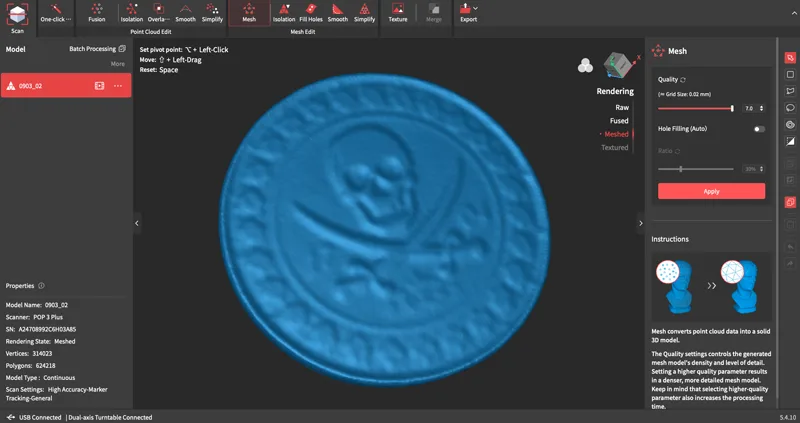Select the top red selection tool in sidebar
800x423 pixels.
pos(790,58)
